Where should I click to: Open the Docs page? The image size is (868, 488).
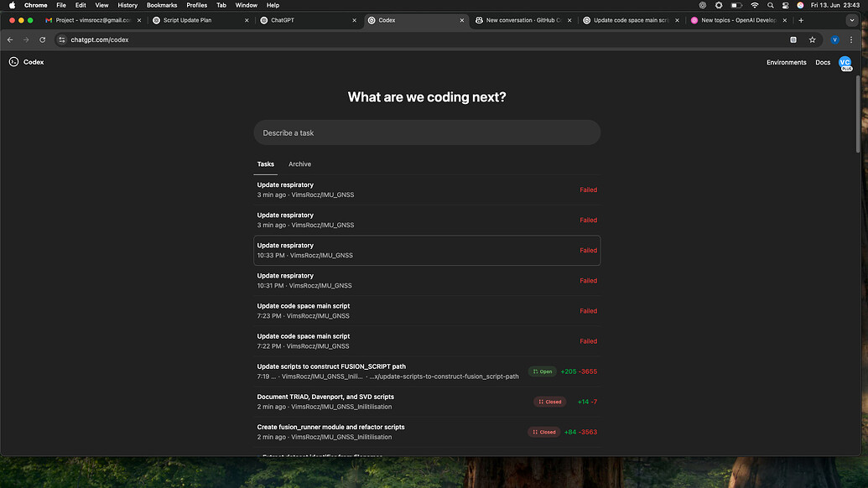tap(822, 62)
